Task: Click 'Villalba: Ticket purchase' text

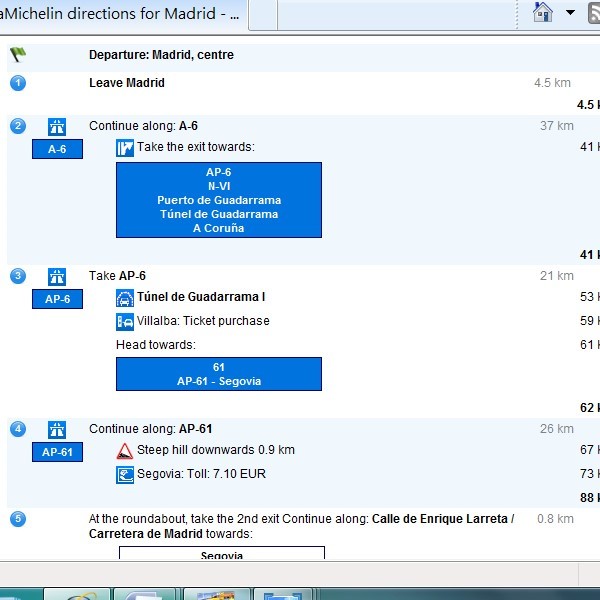Action: click(203, 321)
